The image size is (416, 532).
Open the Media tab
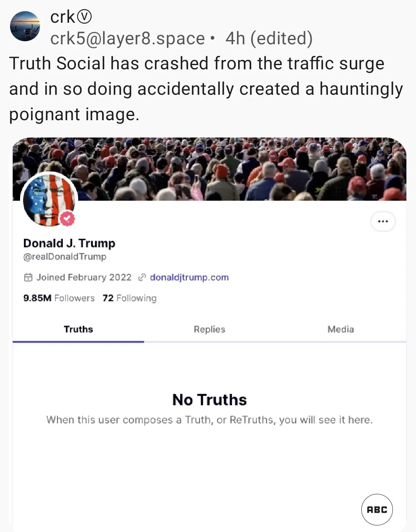pos(341,329)
